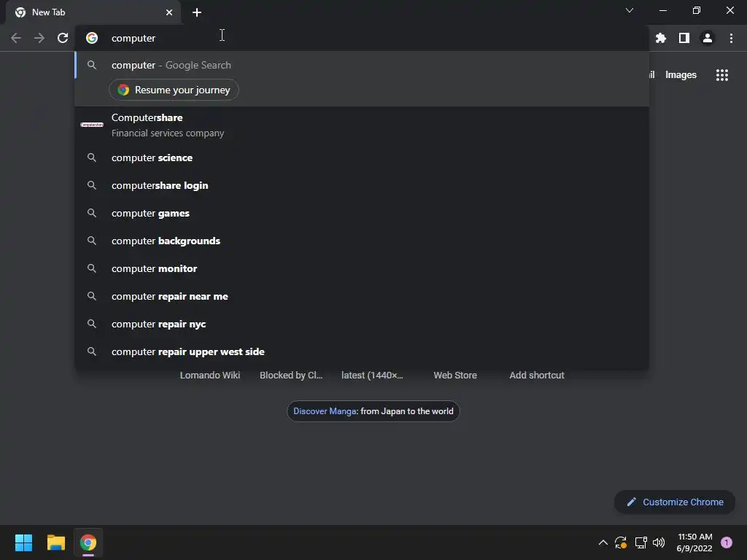Open Chrome's three-dot menu

point(731,38)
